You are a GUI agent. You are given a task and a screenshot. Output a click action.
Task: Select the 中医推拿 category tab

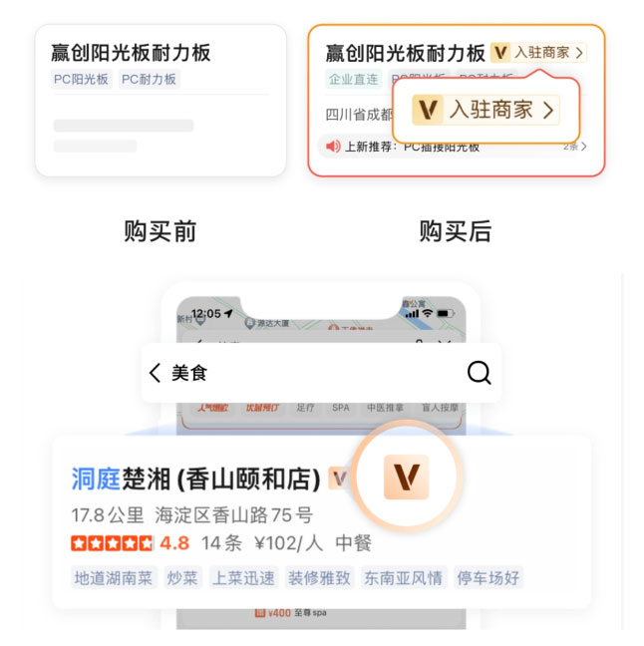pyautogui.click(x=385, y=408)
